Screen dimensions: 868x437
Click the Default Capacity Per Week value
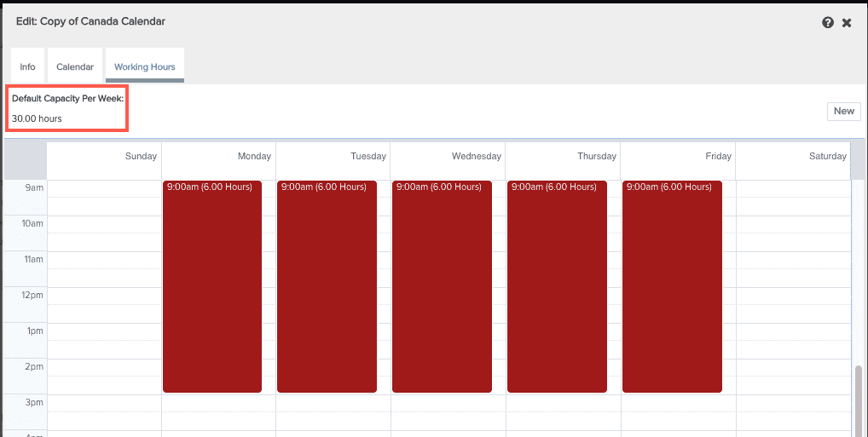37,119
